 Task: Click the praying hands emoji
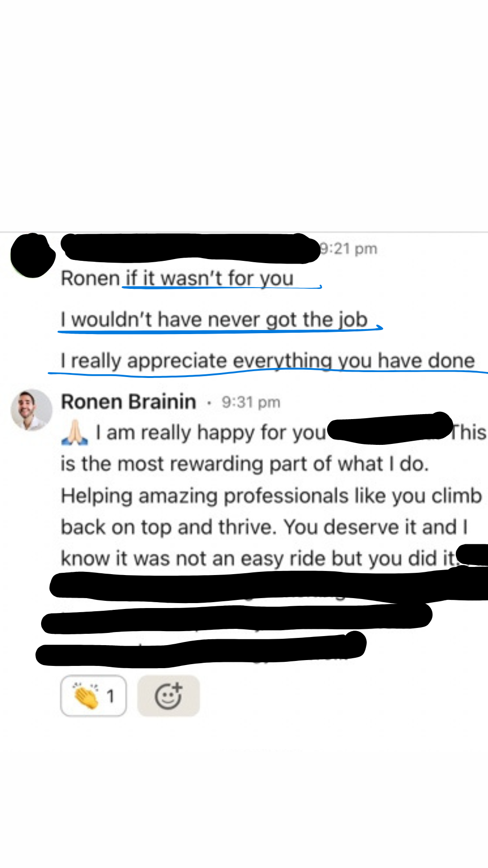click(75, 433)
